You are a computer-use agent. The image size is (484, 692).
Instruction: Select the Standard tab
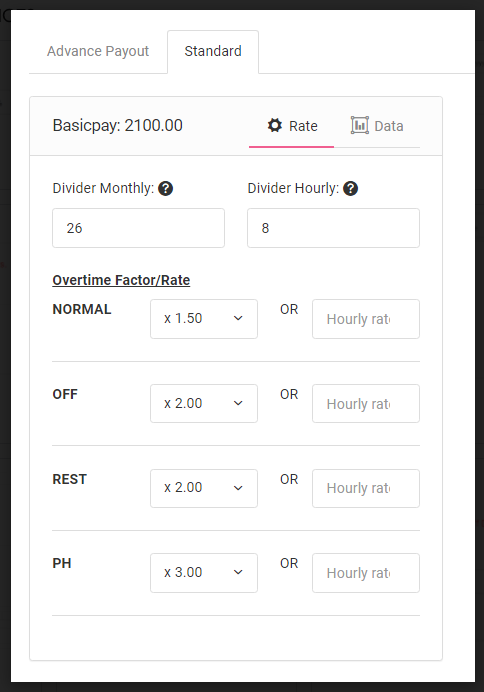[213, 51]
